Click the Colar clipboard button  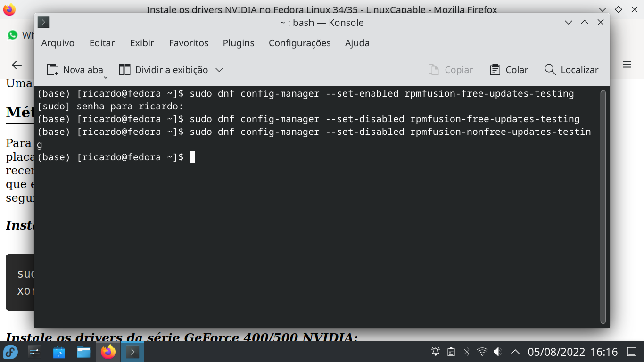pos(509,70)
